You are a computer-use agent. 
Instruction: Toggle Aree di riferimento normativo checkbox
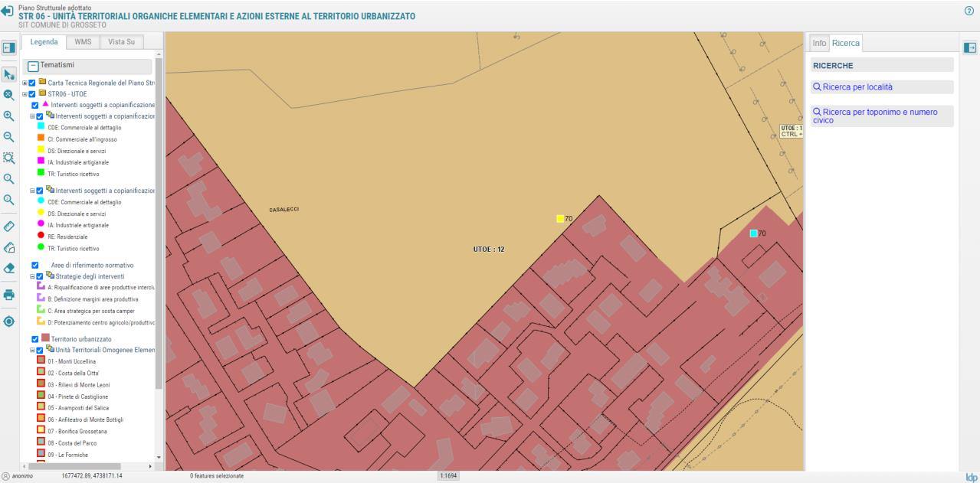34,265
